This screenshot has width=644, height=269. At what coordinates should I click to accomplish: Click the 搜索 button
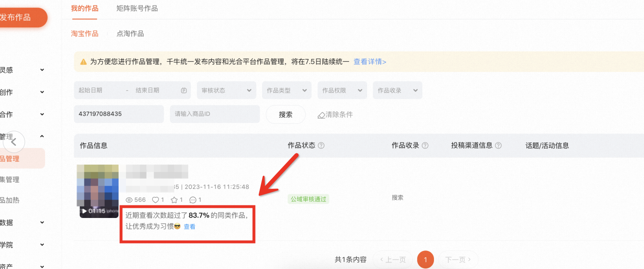[286, 115]
